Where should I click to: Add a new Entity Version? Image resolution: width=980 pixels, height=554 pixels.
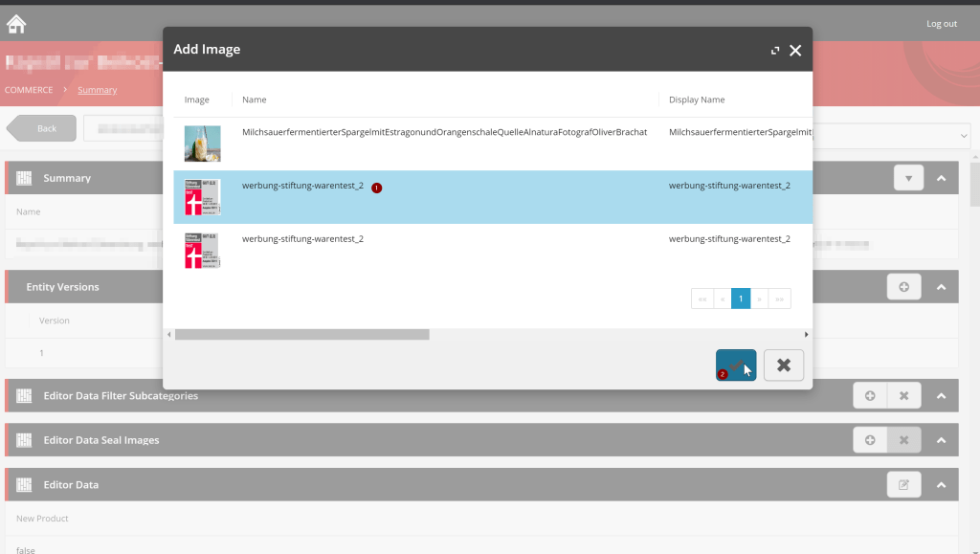[x=903, y=287]
